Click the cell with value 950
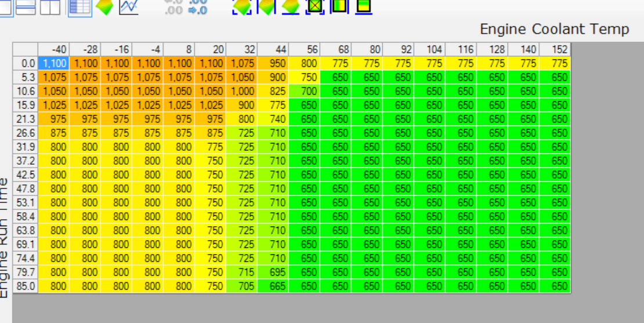Screen dimensions: 644x323 (x=273, y=63)
